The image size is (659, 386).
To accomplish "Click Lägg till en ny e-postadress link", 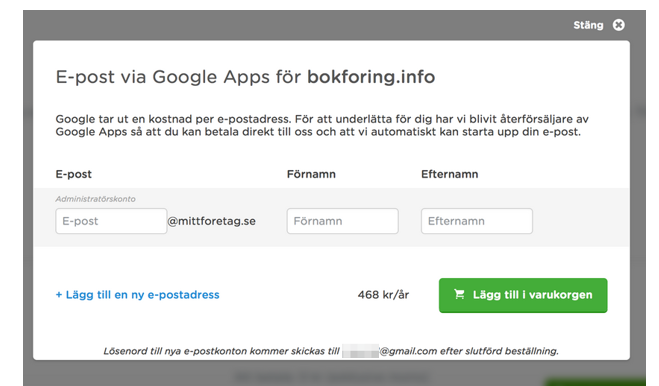I will (137, 295).
